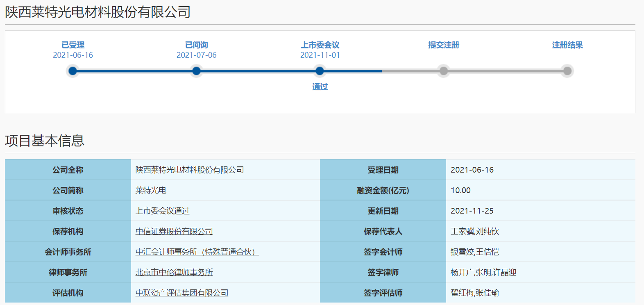Open the 北京市中伦律师事务所 link
This screenshot has height=305, width=644.
pyautogui.click(x=174, y=272)
